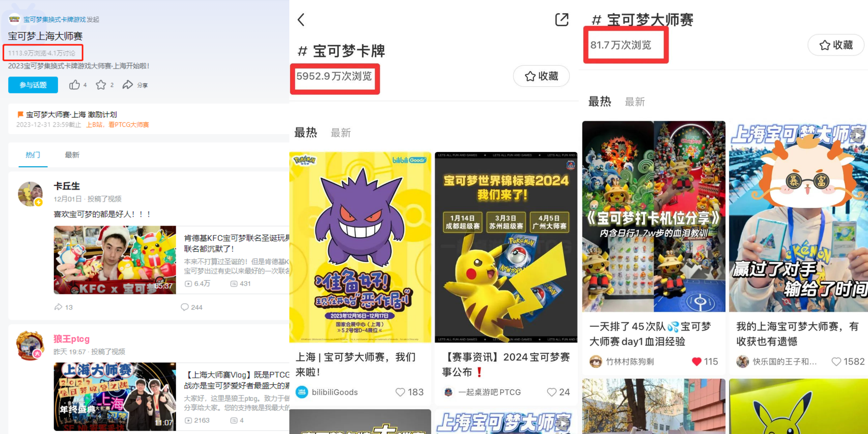
Task: Open the KFC x 宝可梦 video thumbnail
Action: click(115, 260)
